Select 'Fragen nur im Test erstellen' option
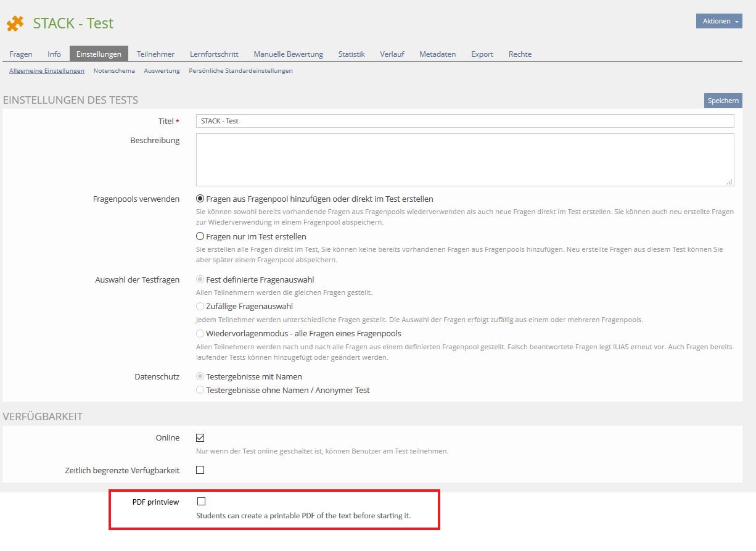The image size is (756, 551). [x=200, y=236]
